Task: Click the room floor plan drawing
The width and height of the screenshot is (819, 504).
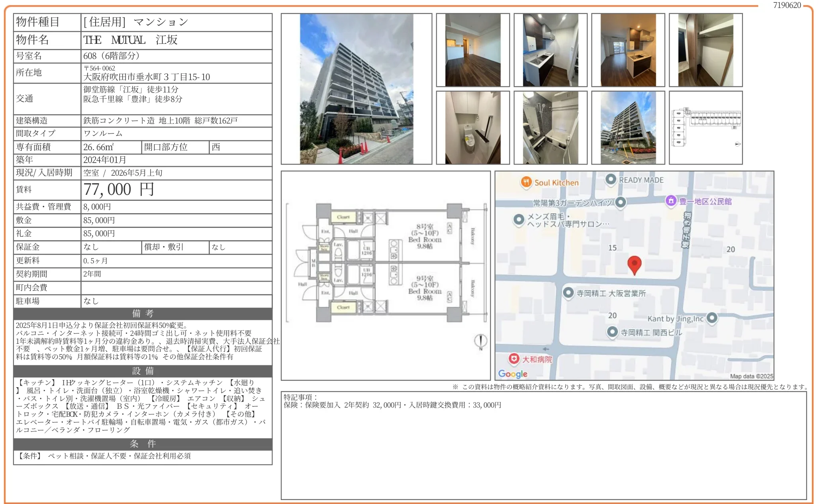Action: click(386, 263)
